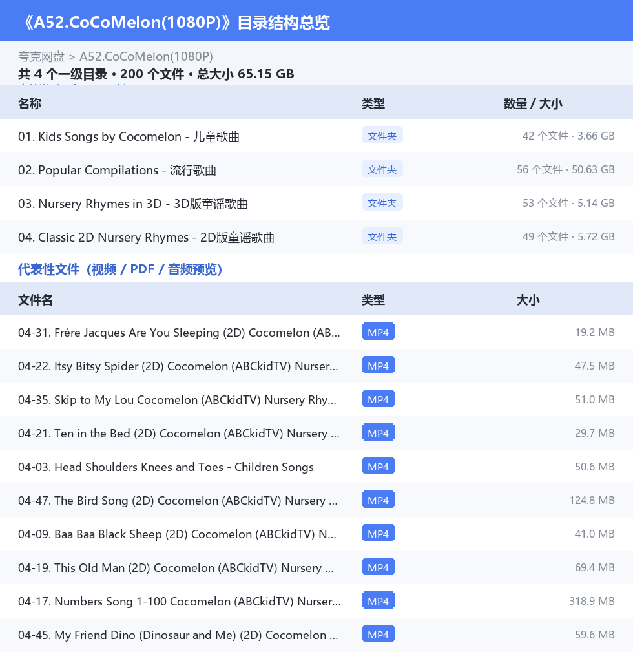Image resolution: width=633 pixels, height=672 pixels.
Task: Click MP4 badge for Baa Baa Black Sheep
Action: tap(378, 533)
